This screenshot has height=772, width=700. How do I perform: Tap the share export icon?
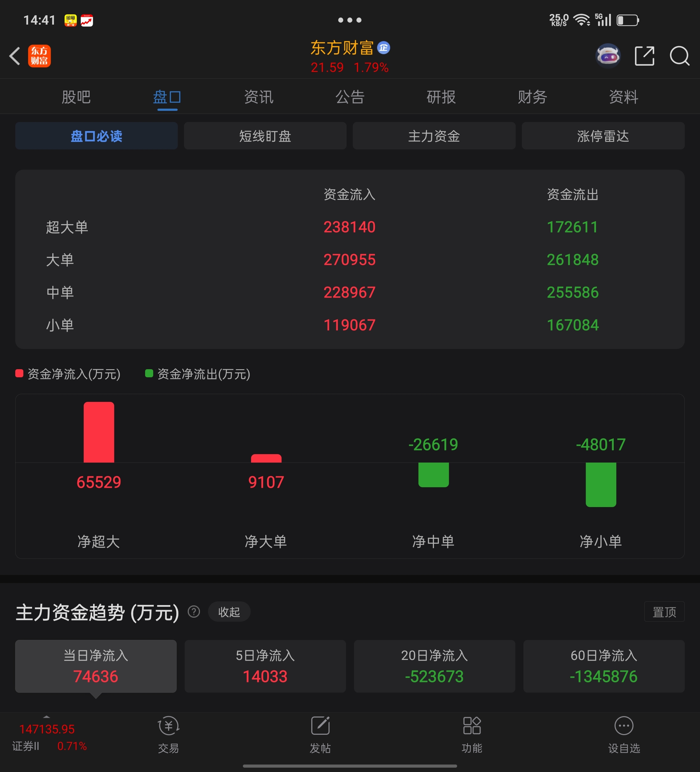tap(645, 56)
